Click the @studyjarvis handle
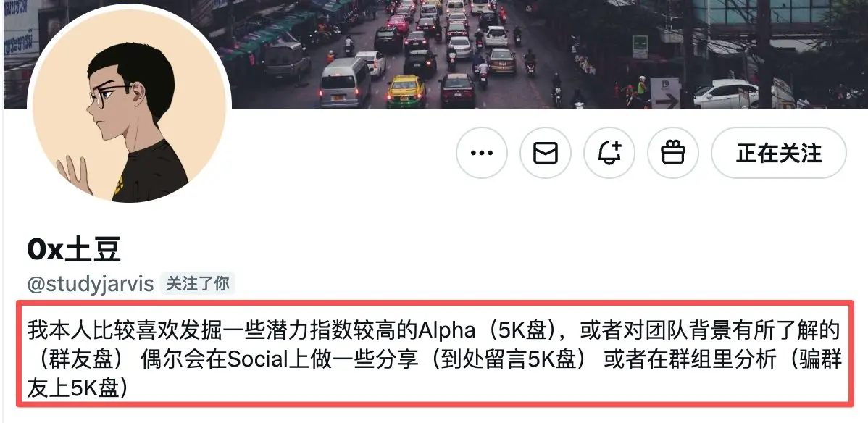868x423 pixels. pos(91,284)
